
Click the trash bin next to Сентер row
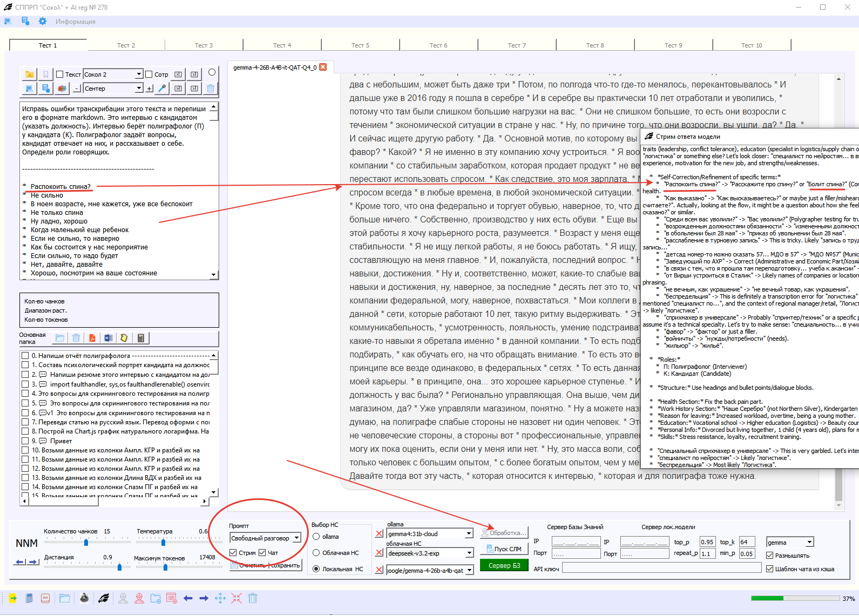[x=211, y=89]
